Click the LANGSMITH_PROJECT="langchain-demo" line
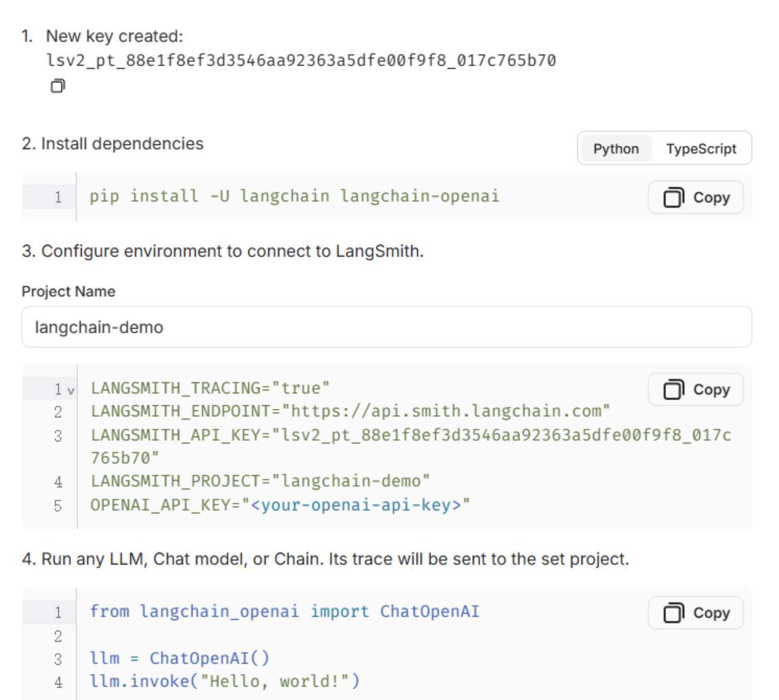The height and width of the screenshot is (700, 779). click(x=260, y=481)
